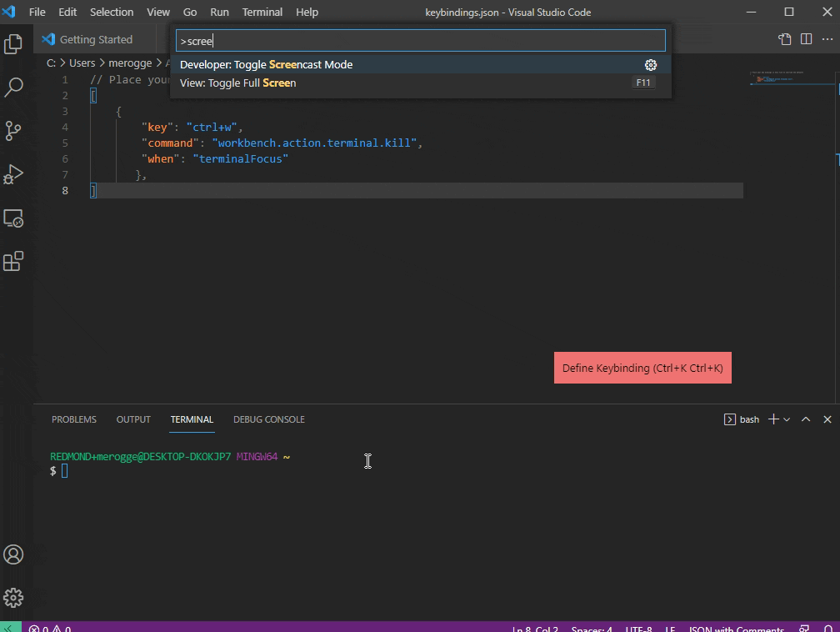Open the Manage gear icon
The image size is (840, 632).
click(12, 598)
